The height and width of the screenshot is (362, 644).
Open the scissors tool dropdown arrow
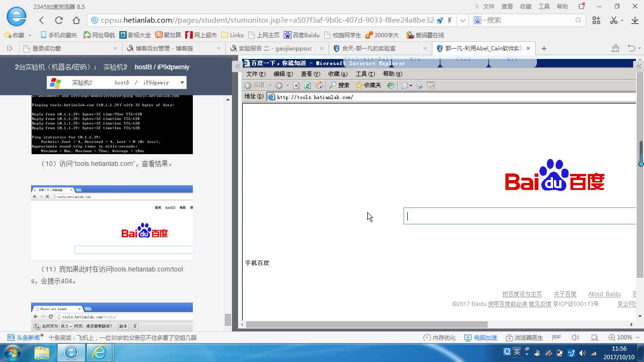click(622, 20)
